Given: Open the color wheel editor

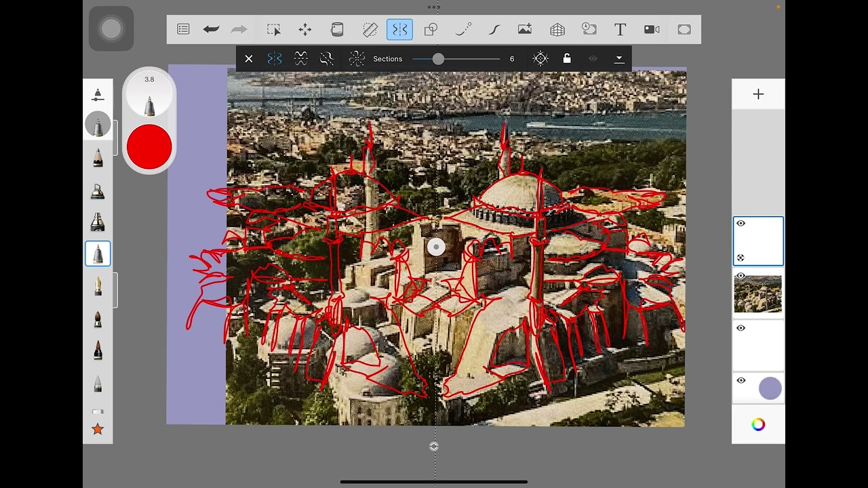Looking at the screenshot, I should pyautogui.click(x=758, y=425).
